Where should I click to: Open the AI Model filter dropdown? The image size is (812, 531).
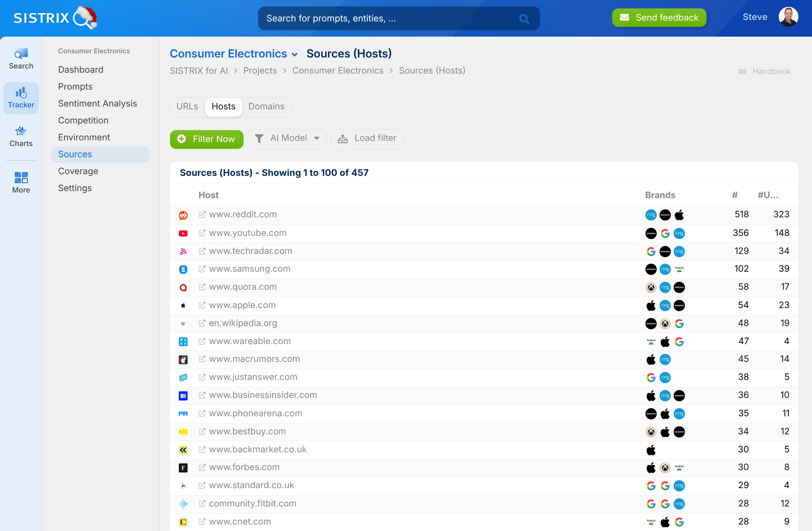tap(287, 138)
